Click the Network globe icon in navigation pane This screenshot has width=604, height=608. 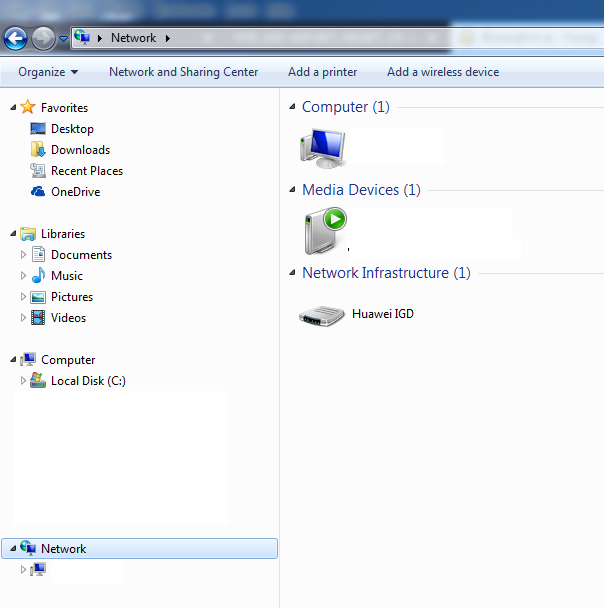pos(28,548)
